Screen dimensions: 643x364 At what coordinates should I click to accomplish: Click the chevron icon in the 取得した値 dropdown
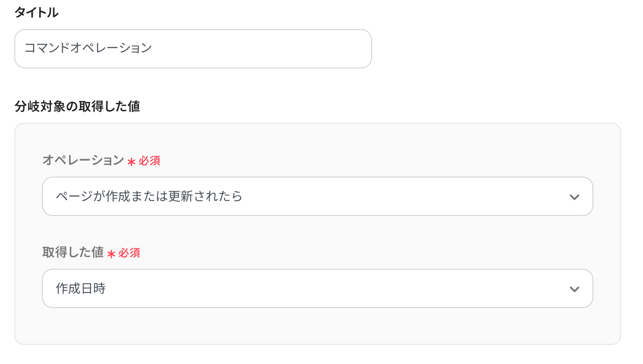(x=574, y=289)
